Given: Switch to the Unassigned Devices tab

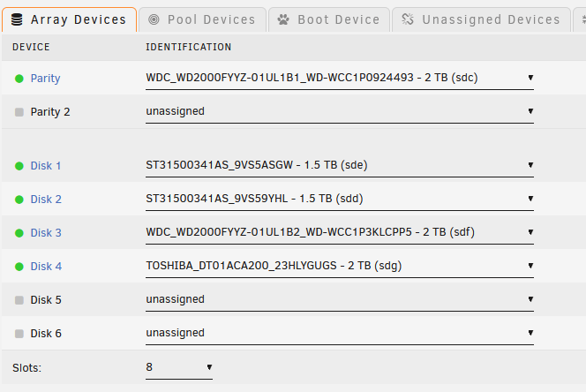Looking at the screenshot, I should [x=481, y=19].
